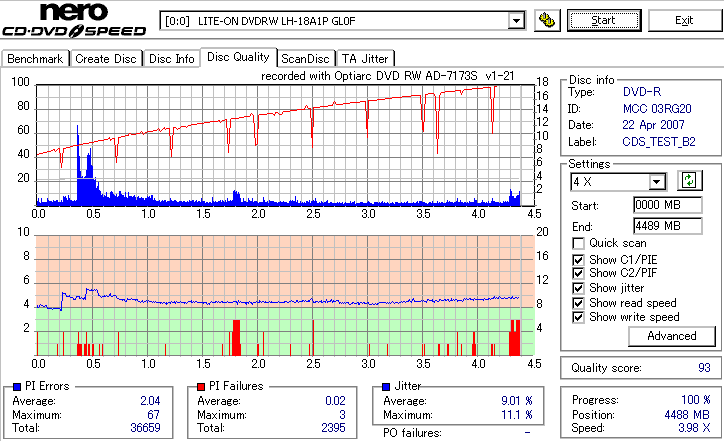Screen dimensions: 724x441
Task: Click the Nero CD-DVD Speed logo
Action: [74, 20]
